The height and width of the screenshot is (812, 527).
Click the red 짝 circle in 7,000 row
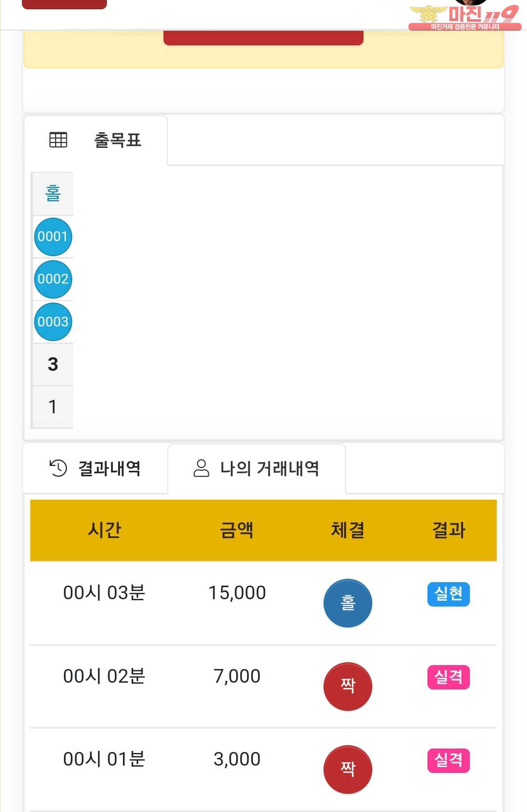click(348, 686)
